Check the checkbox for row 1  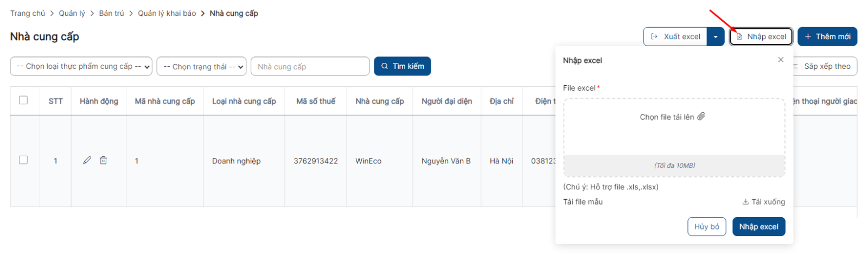pos(23,160)
